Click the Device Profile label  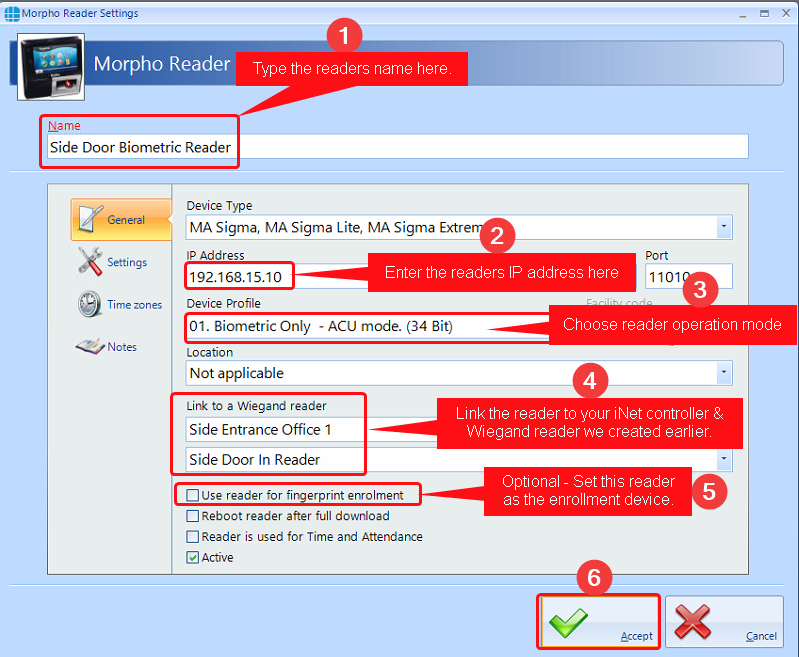click(x=223, y=303)
